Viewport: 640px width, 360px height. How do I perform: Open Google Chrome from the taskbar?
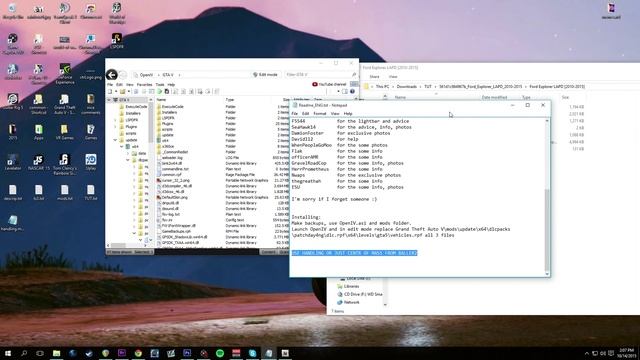pyautogui.click(x=138, y=353)
